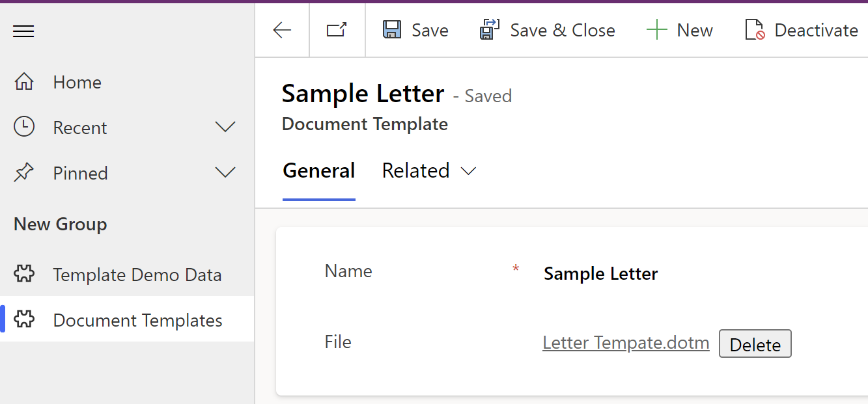The width and height of the screenshot is (868, 404).
Task: Click the Pinned pin icon
Action: (x=24, y=173)
